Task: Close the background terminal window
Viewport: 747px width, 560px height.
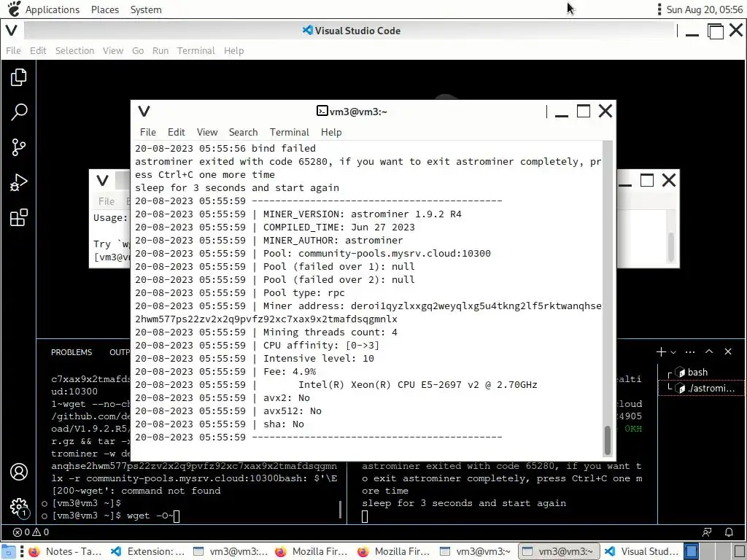Action: click(x=669, y=180)
